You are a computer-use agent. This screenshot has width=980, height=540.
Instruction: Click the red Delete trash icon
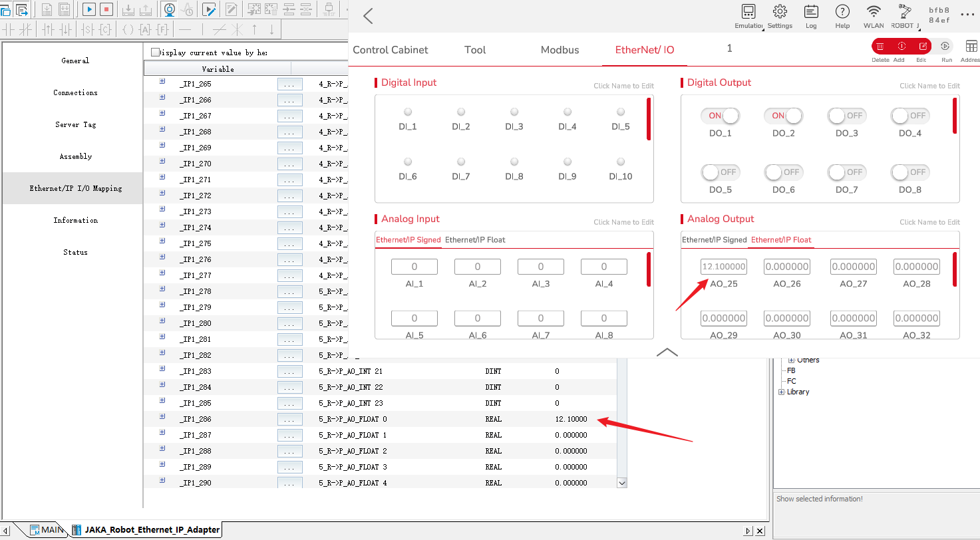pyautogui.click(x=880, y=47)
